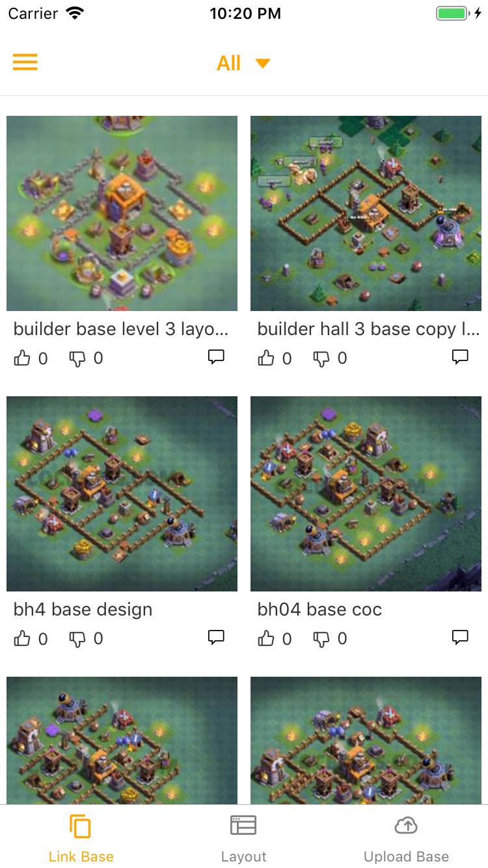Open comments for builder hall 3 base
The height and width of the screenshot is (868, 488).
pos(460,357)
